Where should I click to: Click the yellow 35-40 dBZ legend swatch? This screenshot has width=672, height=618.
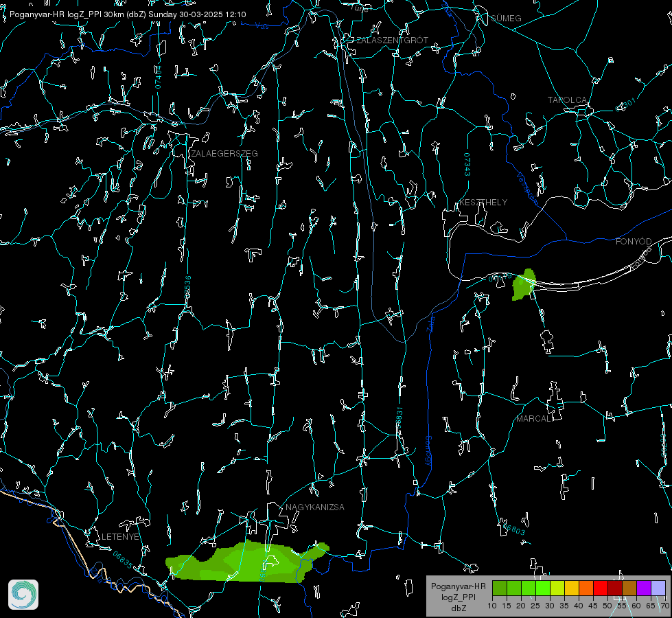[x=572, y=588]
